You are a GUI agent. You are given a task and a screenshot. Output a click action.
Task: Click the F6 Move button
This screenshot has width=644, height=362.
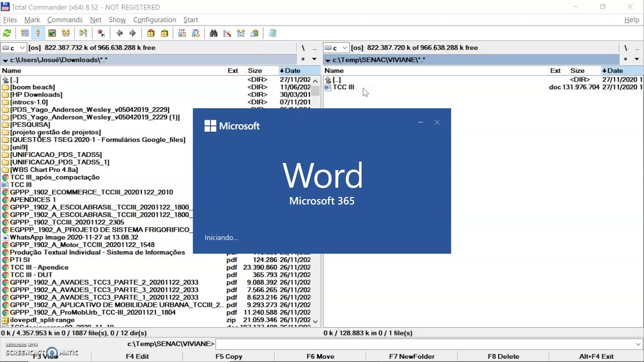pyautogui.click(x=320, y=356)
